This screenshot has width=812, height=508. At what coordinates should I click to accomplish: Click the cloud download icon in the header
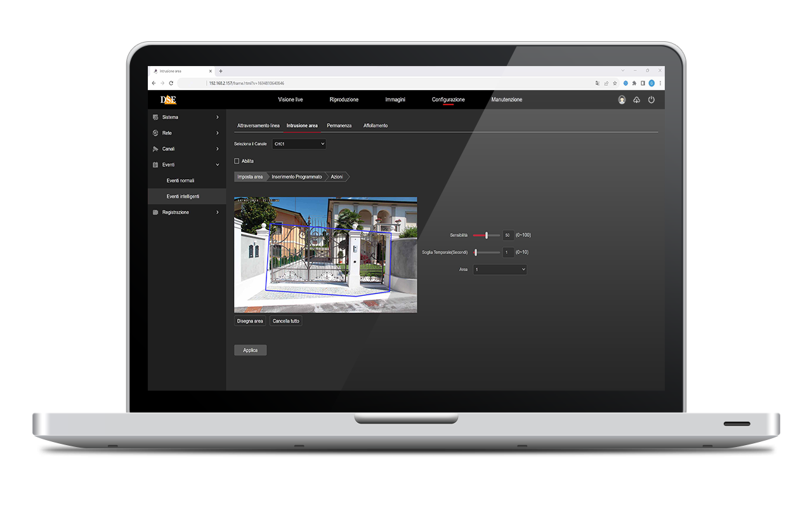(x=636, y=99)
